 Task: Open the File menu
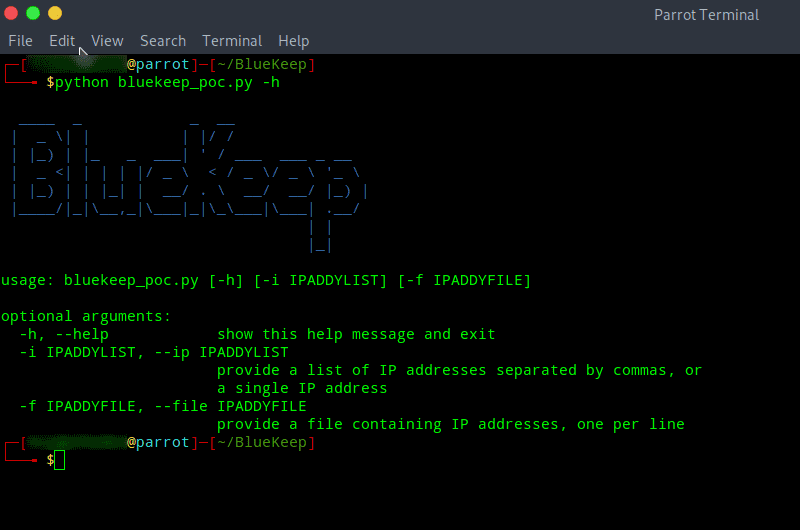pos(20,41)
